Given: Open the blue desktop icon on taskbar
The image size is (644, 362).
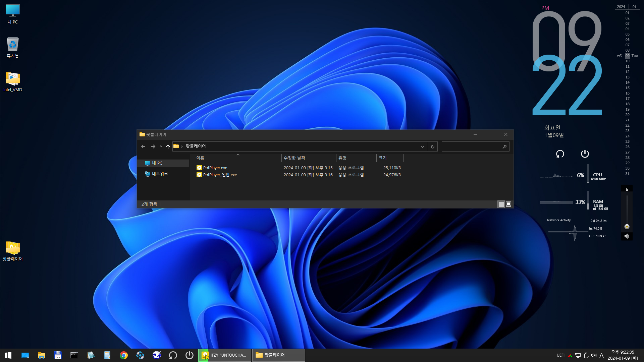Looking at the screenshot, I should click(x=25, y=355).
